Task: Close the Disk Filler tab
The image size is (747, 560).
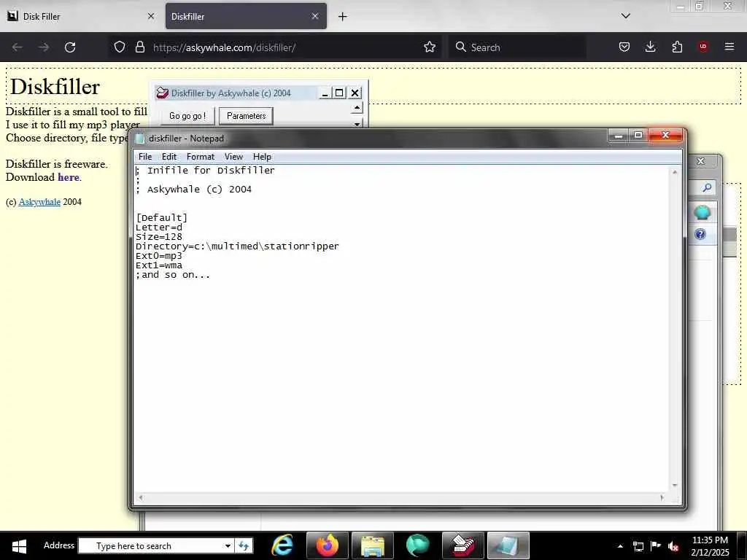Action: [x=150, y=16]
